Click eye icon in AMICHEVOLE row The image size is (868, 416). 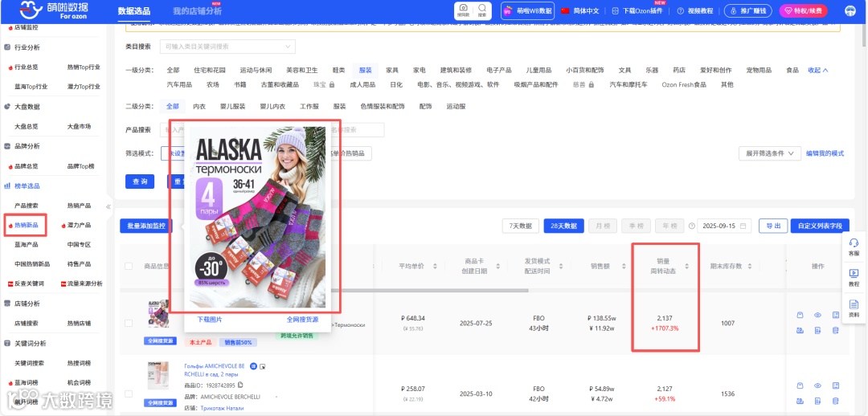coord(817,385)
